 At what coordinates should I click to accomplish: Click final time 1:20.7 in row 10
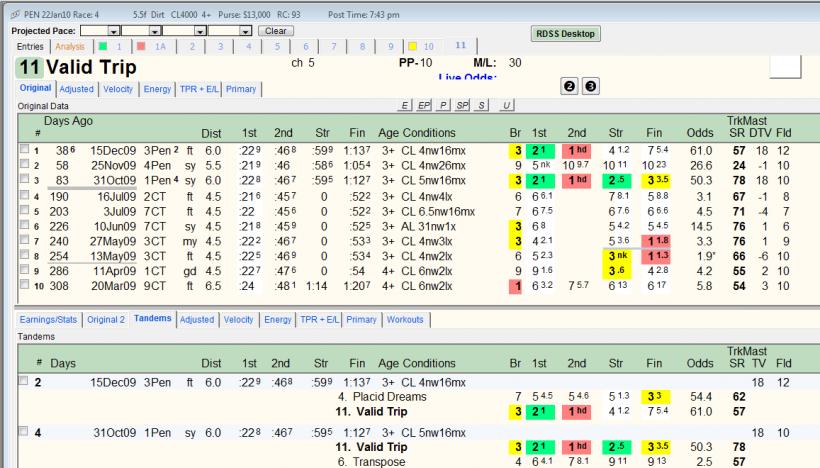coord(357,286)
